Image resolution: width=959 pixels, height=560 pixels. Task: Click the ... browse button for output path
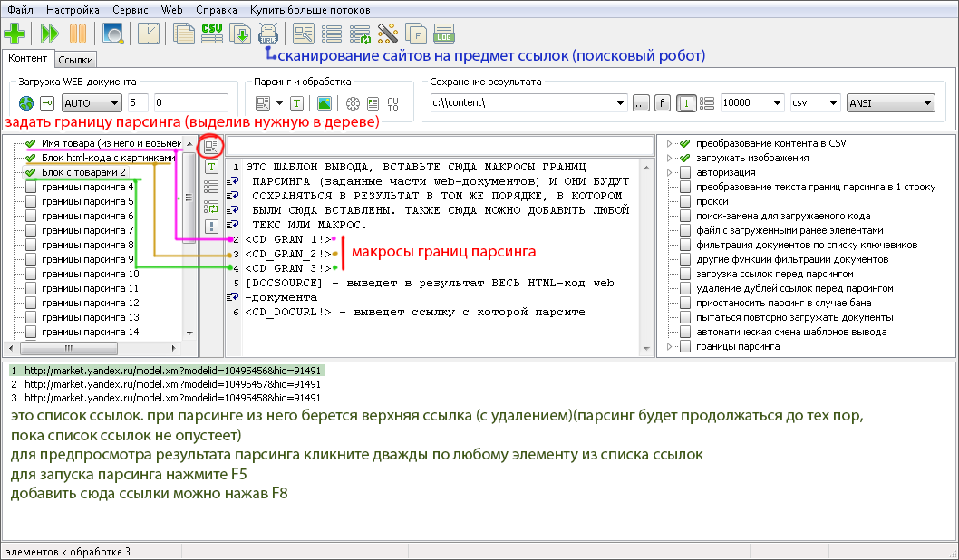click(640, 103)
